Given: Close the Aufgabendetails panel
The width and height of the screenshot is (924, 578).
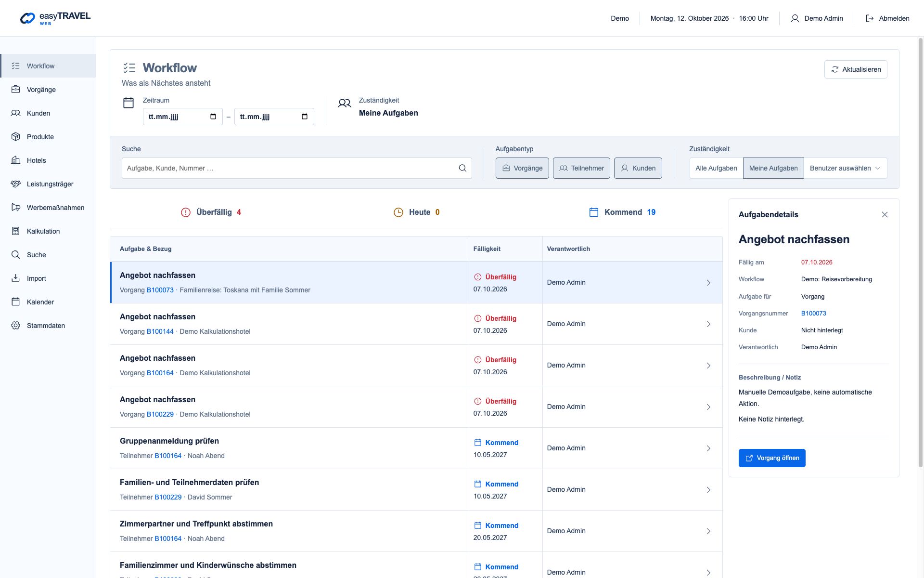Looking at the screenshot, I should click(885, 215).
